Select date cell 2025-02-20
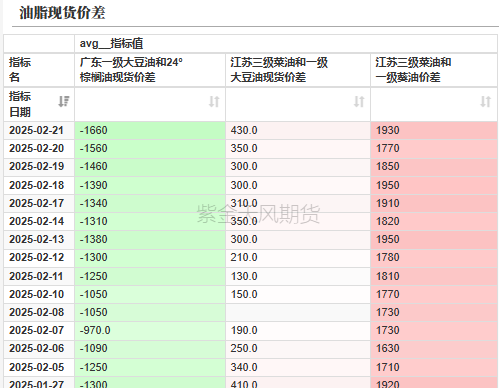 pos(39,148)
